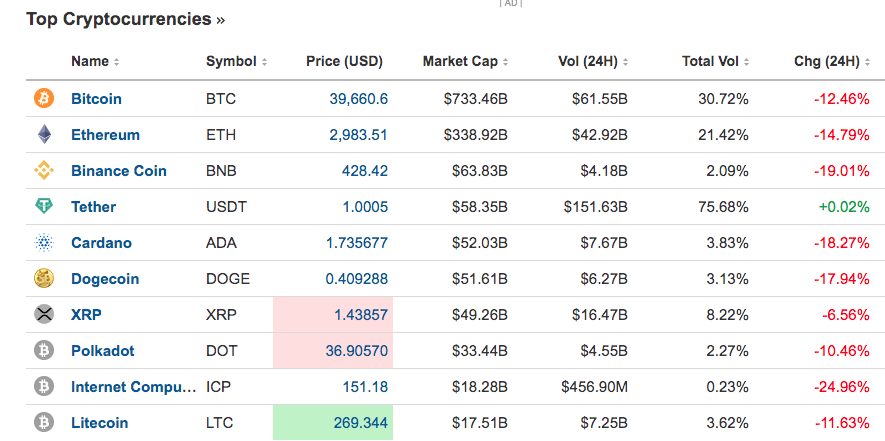Click Litecoin market cap $17.51B
Screen dimensions: 885x441
coord(480,423)
